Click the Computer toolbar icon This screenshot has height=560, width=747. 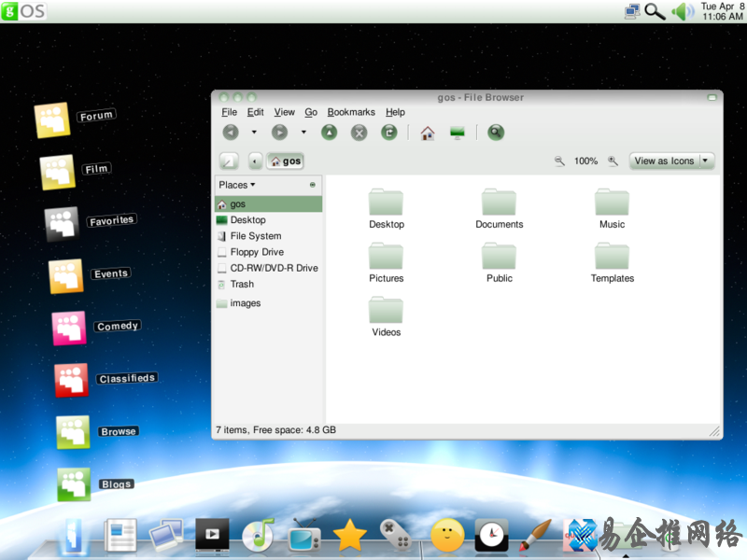coord(457,133)
